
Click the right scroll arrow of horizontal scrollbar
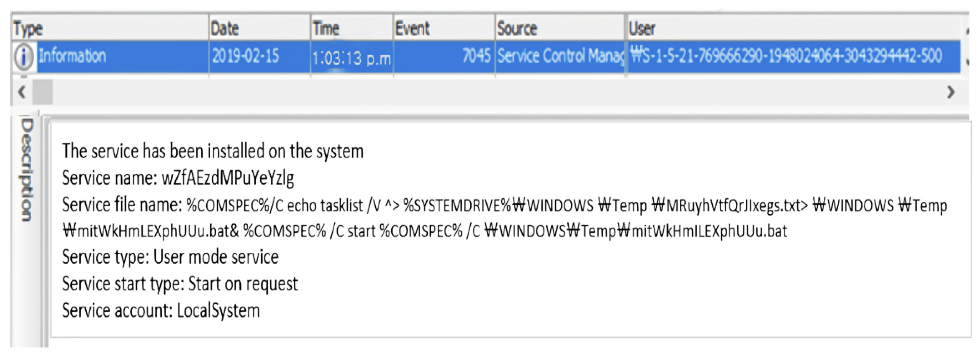click(x=950, y=92)
